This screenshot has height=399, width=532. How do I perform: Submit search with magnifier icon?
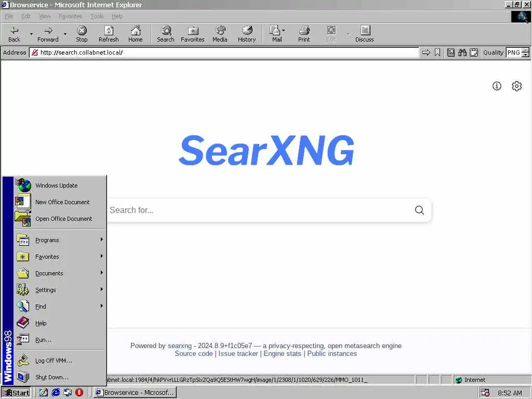[419, 210]
